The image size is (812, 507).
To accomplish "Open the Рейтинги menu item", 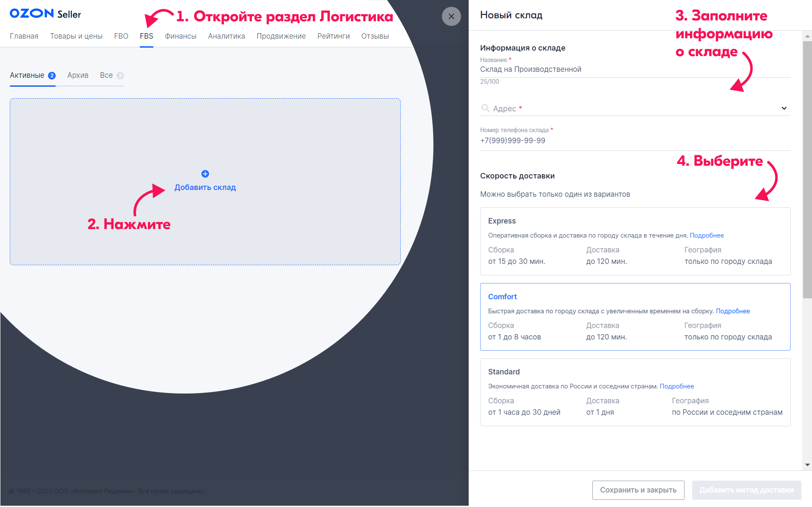I will [334, 36].
